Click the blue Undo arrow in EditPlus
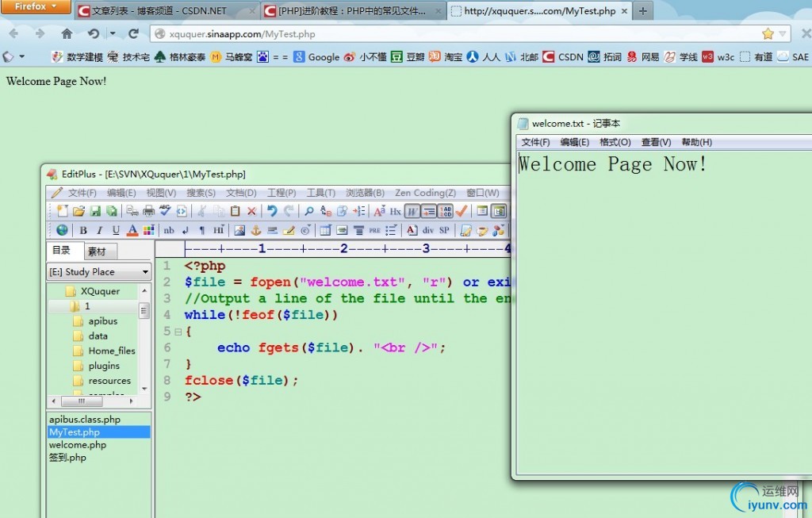 tap(273, 211)
